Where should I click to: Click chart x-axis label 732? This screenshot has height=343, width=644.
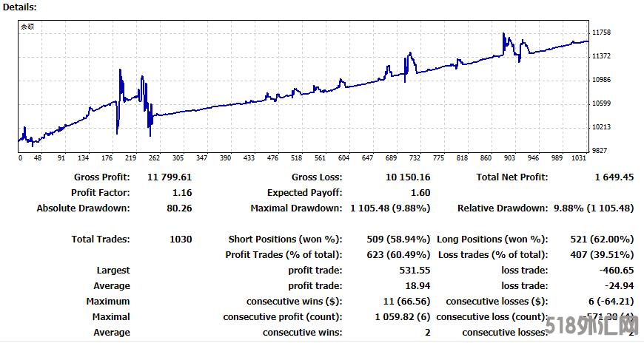(415, 158)
